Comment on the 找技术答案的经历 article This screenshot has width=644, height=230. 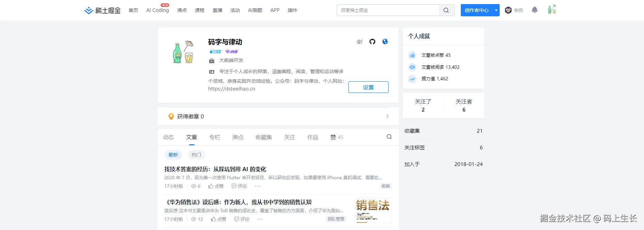click(x=239, y=186)
